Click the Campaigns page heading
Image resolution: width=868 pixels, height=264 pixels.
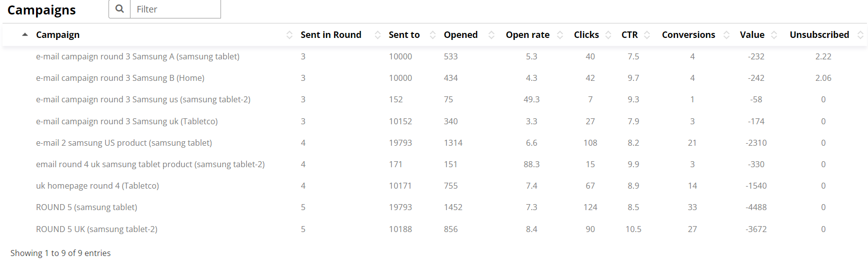41,10
